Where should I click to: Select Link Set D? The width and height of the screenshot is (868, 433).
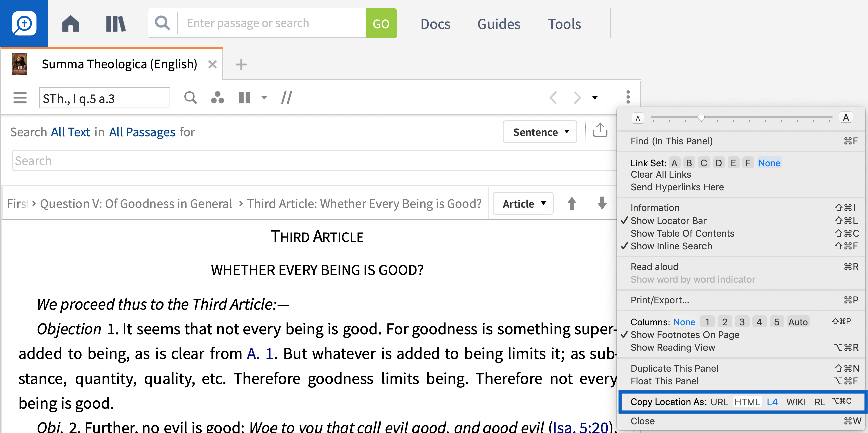[x=719, y=163]
